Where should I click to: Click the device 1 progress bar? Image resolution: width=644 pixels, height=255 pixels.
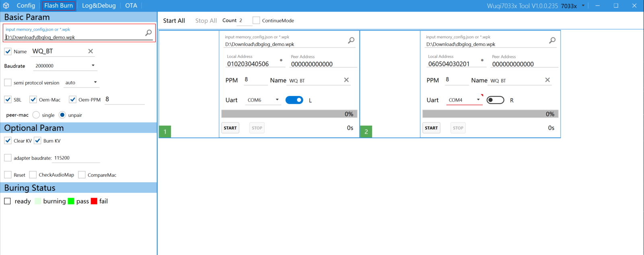point(289,114)
